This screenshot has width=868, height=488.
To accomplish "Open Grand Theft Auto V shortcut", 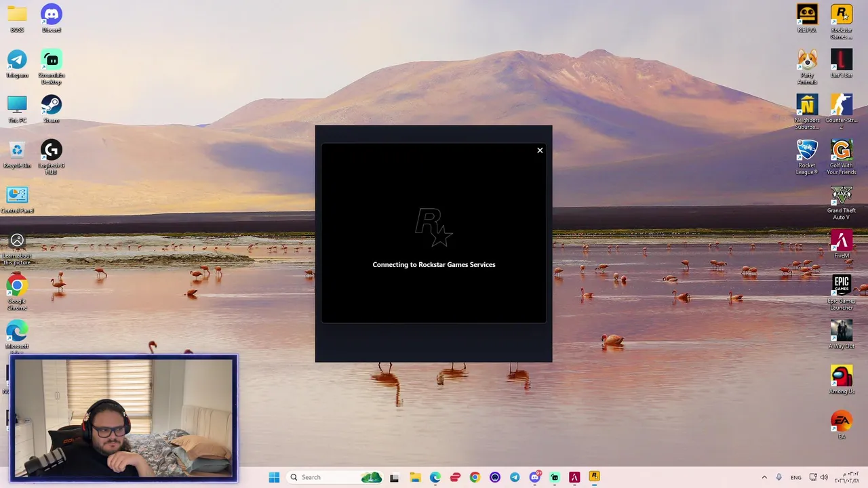I will point(842,203).
